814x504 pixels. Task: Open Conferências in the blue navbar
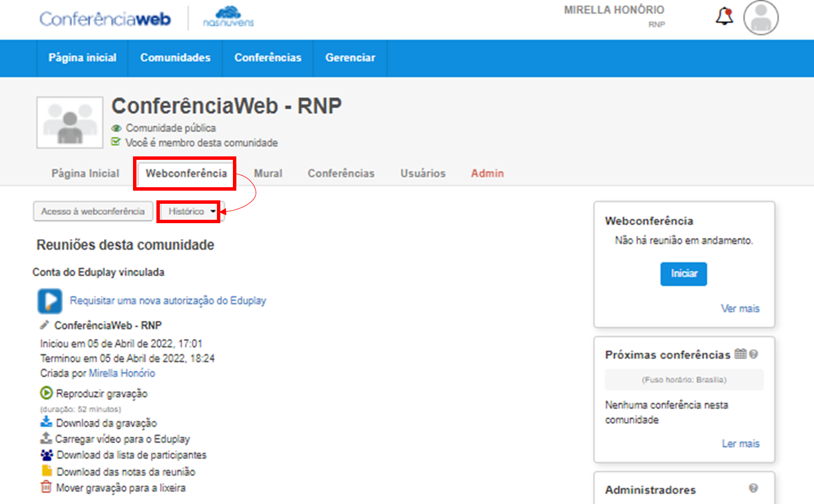point(268,58)
